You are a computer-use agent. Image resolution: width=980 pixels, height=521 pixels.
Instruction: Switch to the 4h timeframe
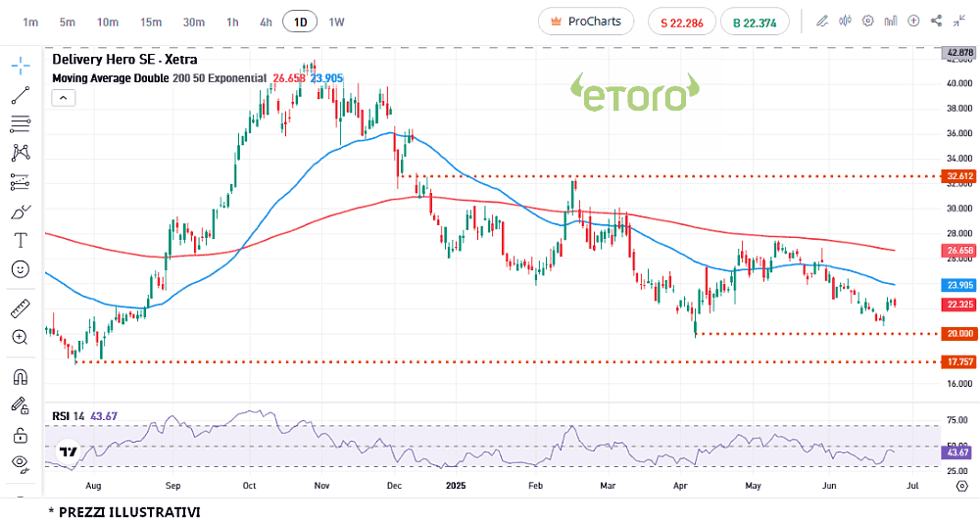pyautogui.click(x=266, y=22)
